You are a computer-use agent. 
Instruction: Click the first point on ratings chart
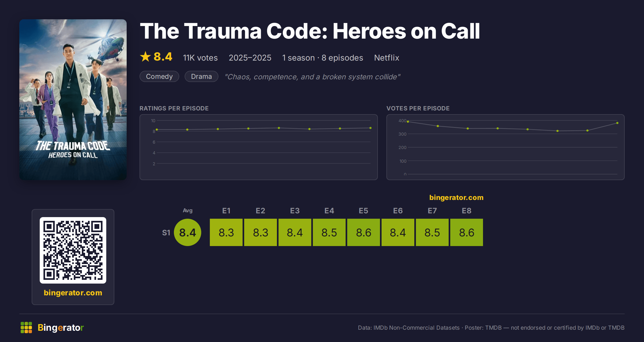[x=157, y=130]
